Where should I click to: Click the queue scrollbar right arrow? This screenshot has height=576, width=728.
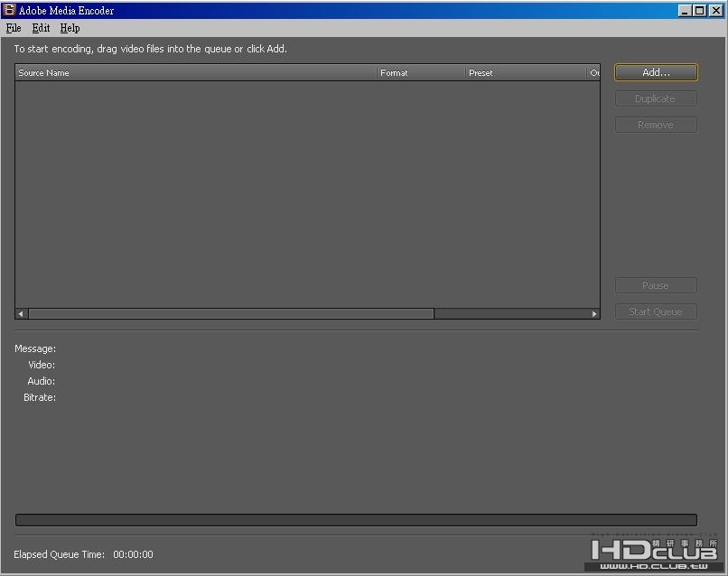tap(594, 314)
